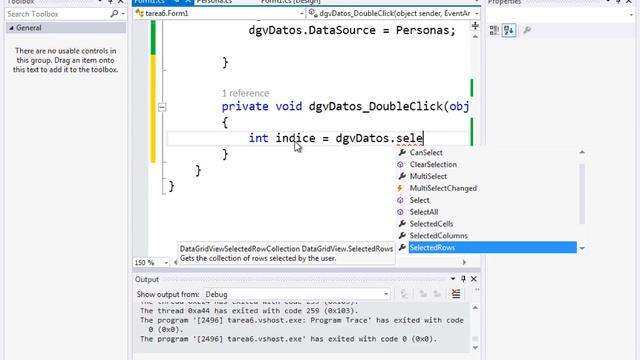Pin the Output window with auto-hide icon
This screenshot has height=360, width=640.
[463, 279]
